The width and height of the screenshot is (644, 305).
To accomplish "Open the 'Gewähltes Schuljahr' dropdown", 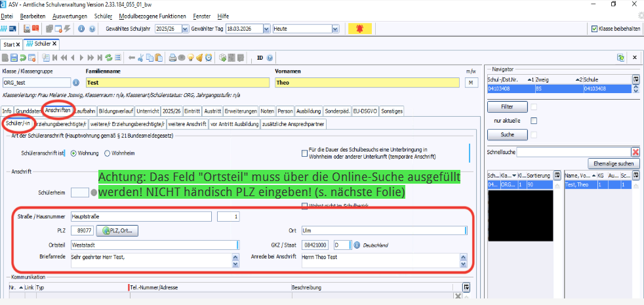I will 185,29.
